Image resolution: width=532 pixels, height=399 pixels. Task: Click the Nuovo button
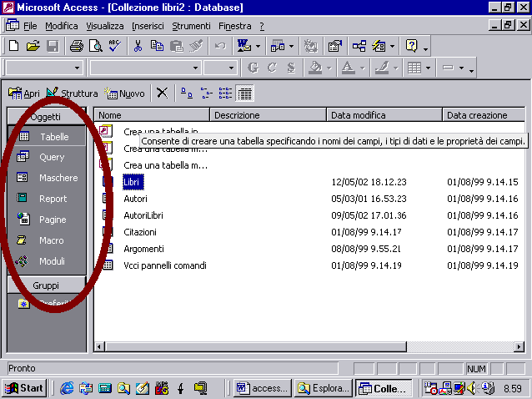pyautogui.click(x=124, y=93)
